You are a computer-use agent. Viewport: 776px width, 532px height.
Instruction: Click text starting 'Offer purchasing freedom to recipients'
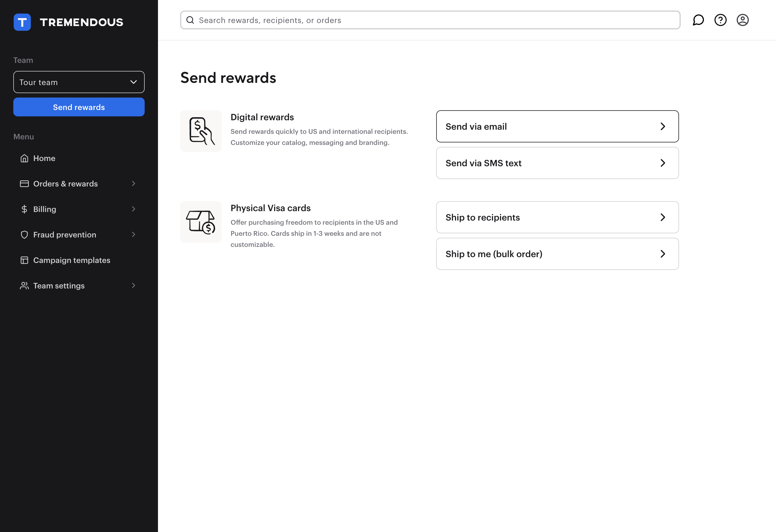314,233
